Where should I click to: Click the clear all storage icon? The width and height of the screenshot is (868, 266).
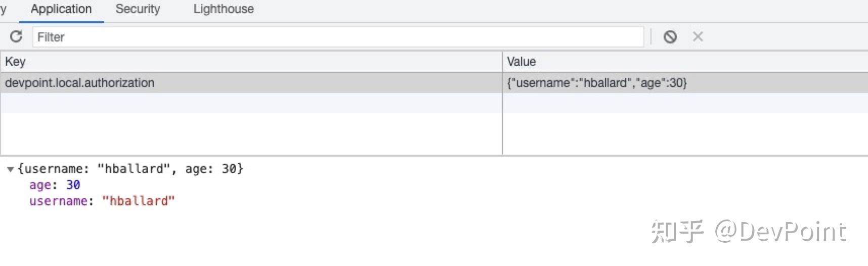pos(670,36)
